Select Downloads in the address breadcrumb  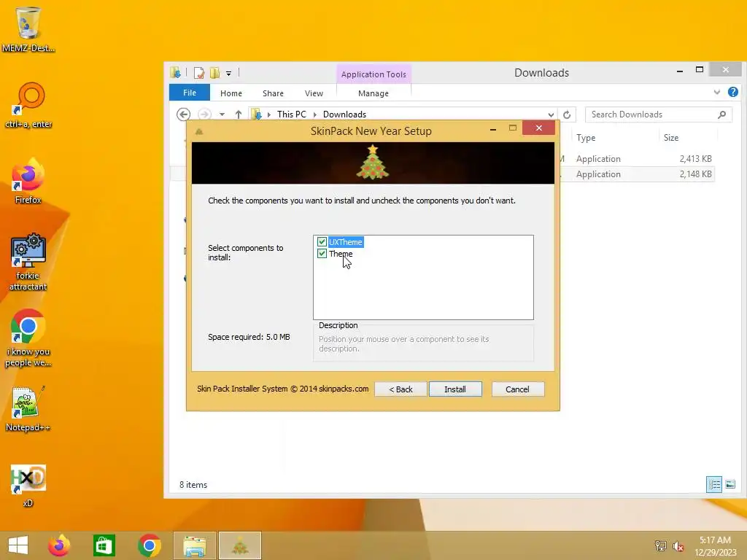pos(344,114)
